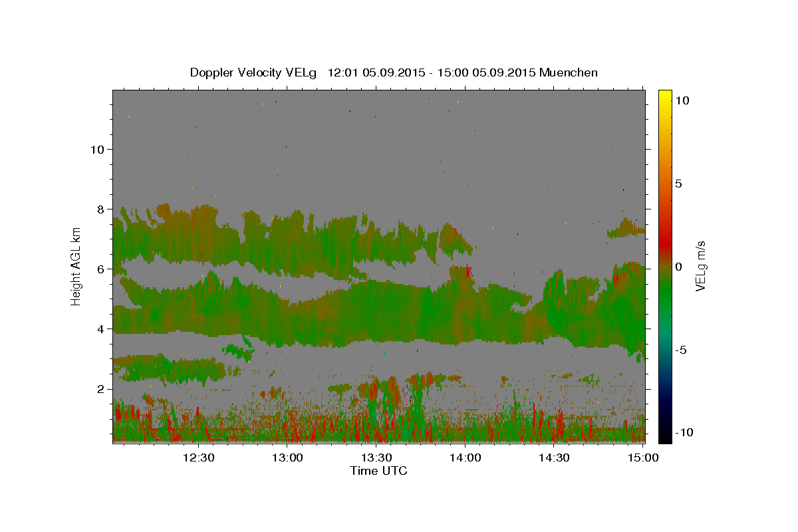
Task: Select the '14:00' time axis label
Action: (465, 458)
